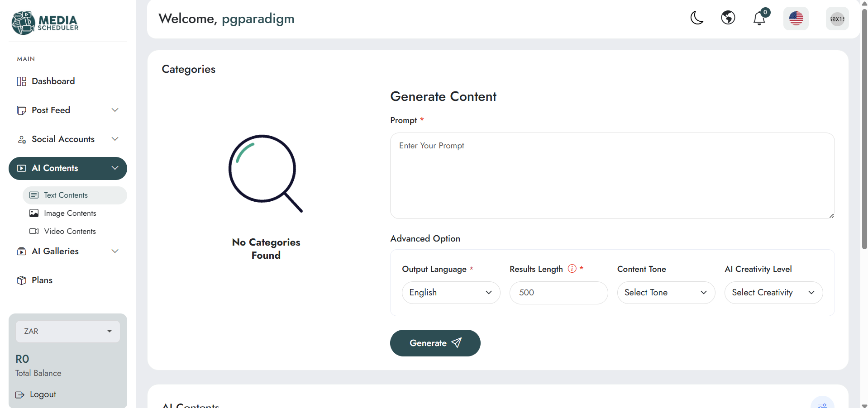Click the Generate button

(435, 343)
